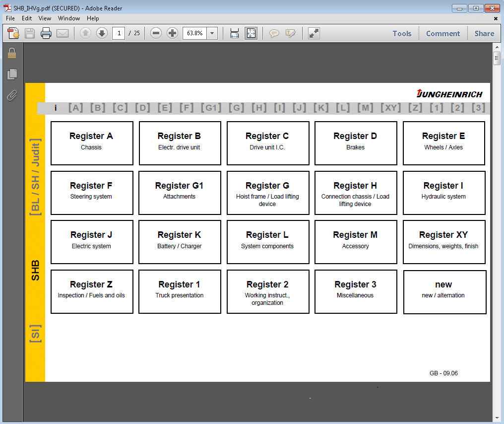Viewport: 504px width, 424px height.
Task: Open Register M Accessory
Action: 356,242
